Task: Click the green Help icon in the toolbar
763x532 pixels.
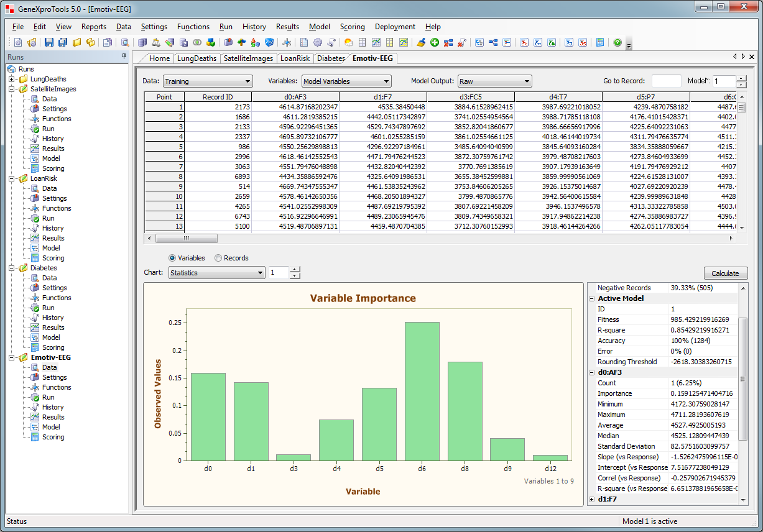Action: click(616, 42)
